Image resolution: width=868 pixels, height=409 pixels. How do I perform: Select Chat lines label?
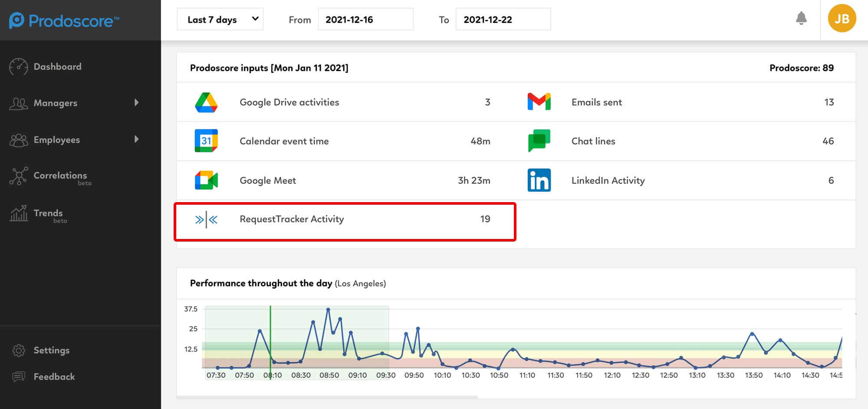[593, 141]
